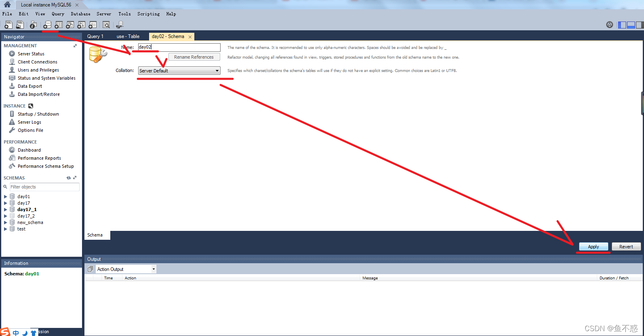The image size is (644, 336).
Task: Open the View menu
Action: pos(40,14)
